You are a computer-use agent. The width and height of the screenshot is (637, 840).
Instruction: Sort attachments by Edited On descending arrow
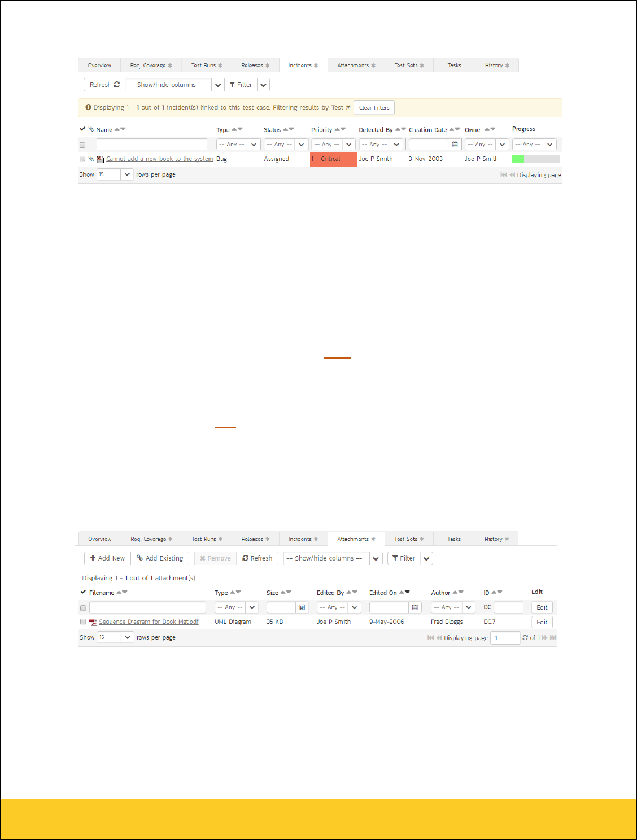407,592
